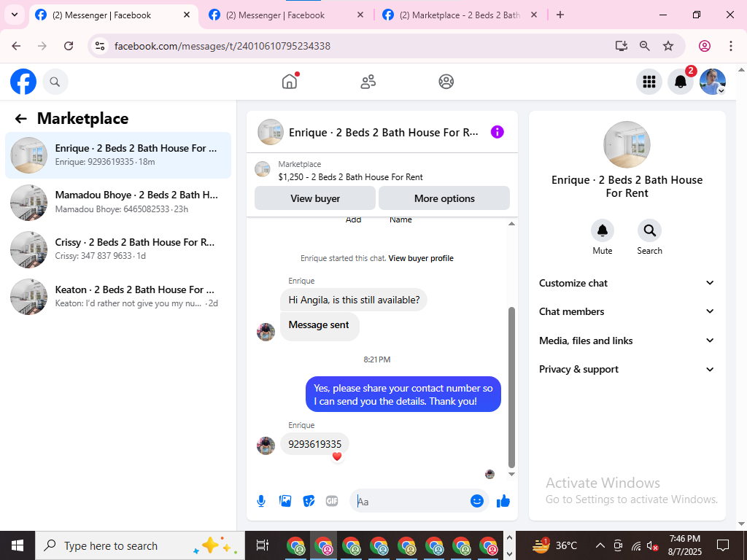The height and width of the screenshot is (560, 747).
Task: Open the notifications bell with badge 2
Action: click(x=681, y=82)
